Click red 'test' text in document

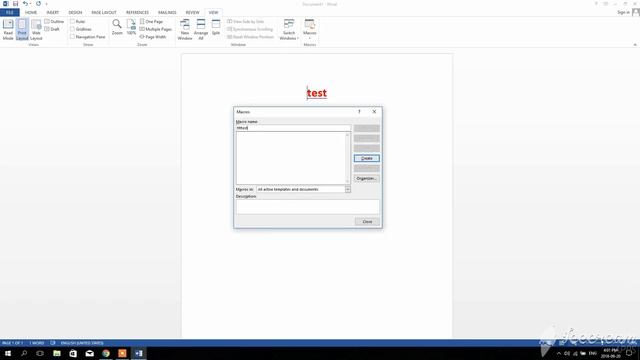coord(317,93)
